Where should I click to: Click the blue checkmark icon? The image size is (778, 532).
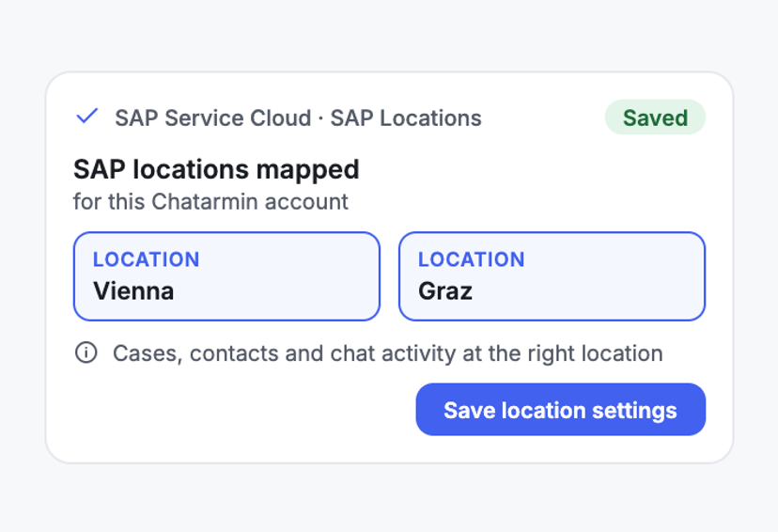86,117
